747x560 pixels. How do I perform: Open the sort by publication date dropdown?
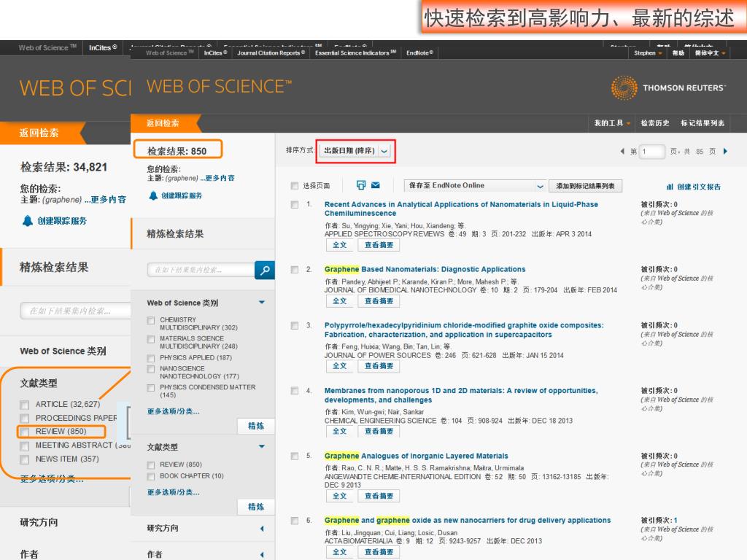355,151
